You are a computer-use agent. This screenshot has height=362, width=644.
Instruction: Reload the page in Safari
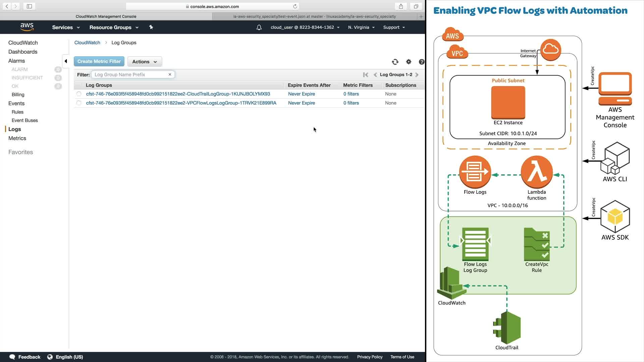click(x=295, y=6)
